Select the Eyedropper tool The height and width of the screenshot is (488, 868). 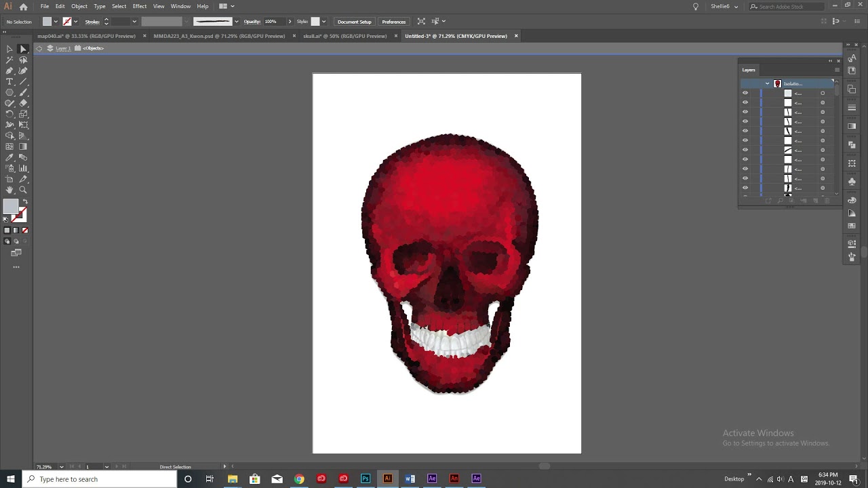point(9,157)
